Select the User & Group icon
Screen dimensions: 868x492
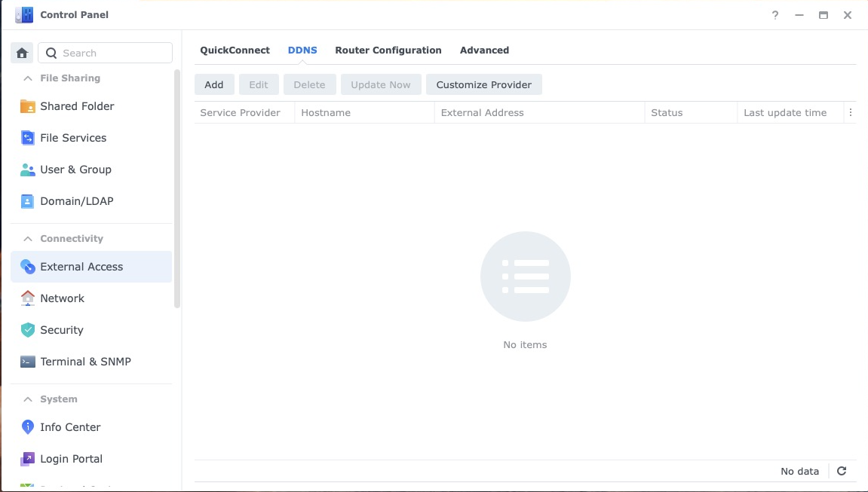27,170
